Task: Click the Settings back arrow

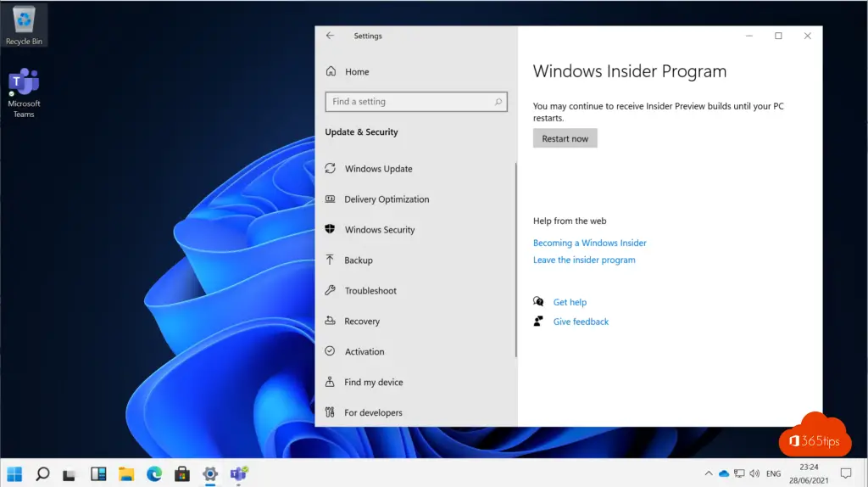Action: click(330, 36)
